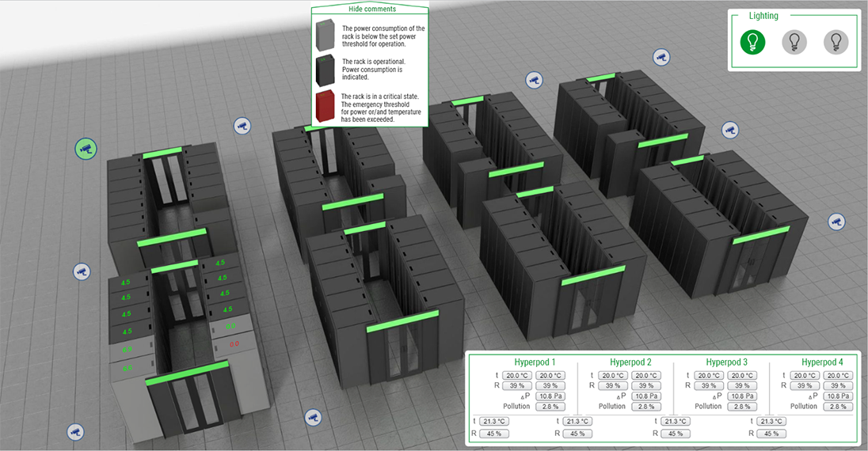Click Hyperpod 1 Pollution 2.8 % value
The width and height of the screenshot is (868, 451).
click(550, 406)
